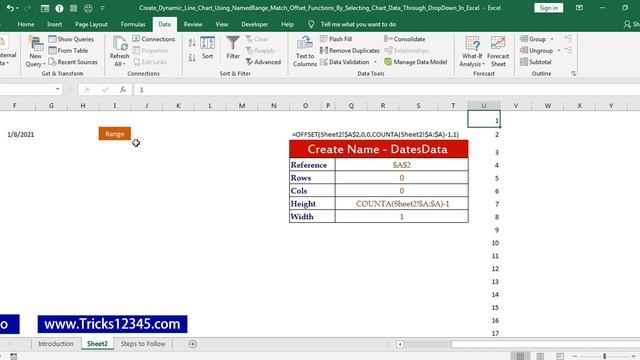The image size is (640, 360).
Task: Open Connections in ribbon
Action: [x=154, y=39]
